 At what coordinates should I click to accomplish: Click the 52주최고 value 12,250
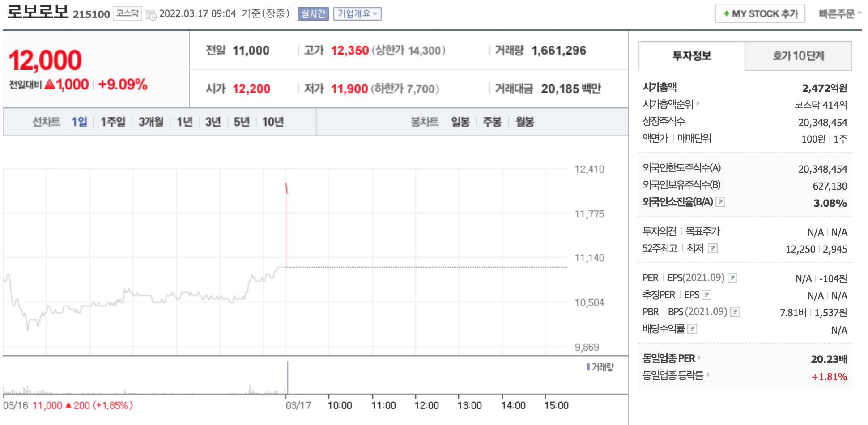[800, 249]
